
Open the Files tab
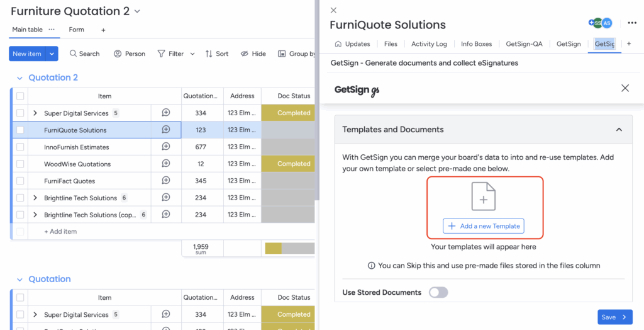click(391, 43)
